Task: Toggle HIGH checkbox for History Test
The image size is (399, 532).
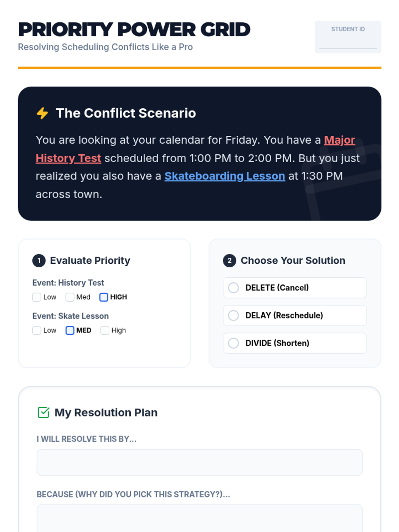Action: 104,297
